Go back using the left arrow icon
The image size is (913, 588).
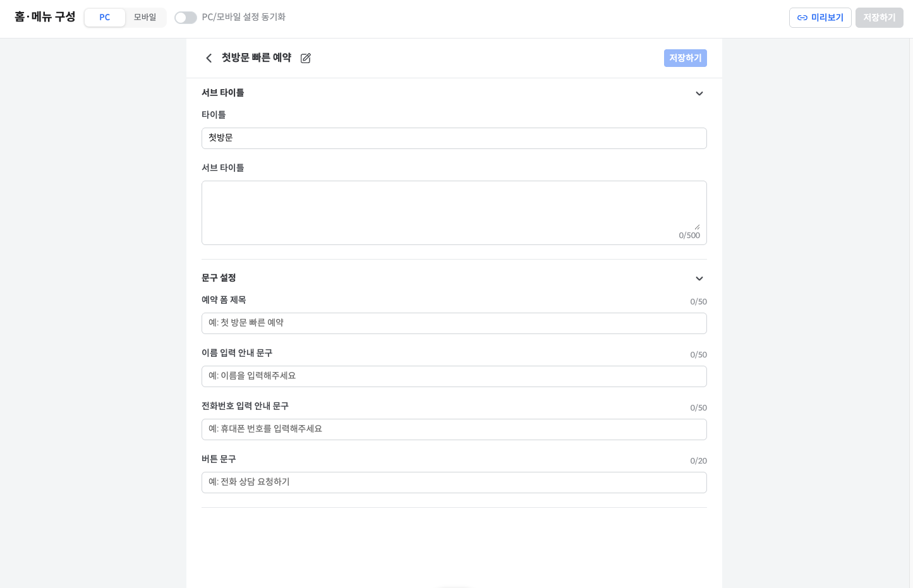pos(209,58)
